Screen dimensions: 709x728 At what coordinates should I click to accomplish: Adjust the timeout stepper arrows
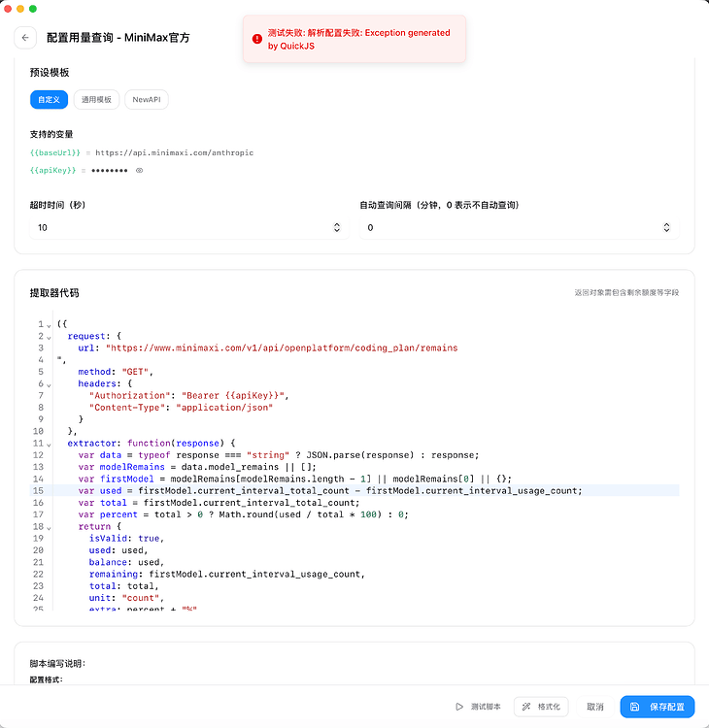coord(337,227)
